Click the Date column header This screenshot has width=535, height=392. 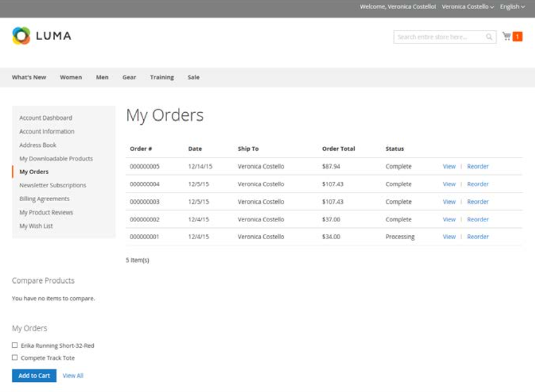point(195,149)
